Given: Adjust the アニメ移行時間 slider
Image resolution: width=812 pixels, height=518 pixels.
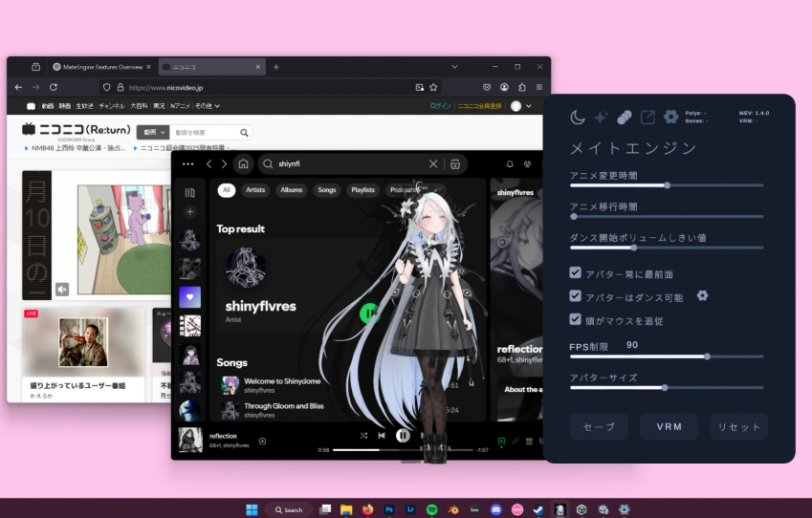Looking at the screenshot, I should point(667,216).
